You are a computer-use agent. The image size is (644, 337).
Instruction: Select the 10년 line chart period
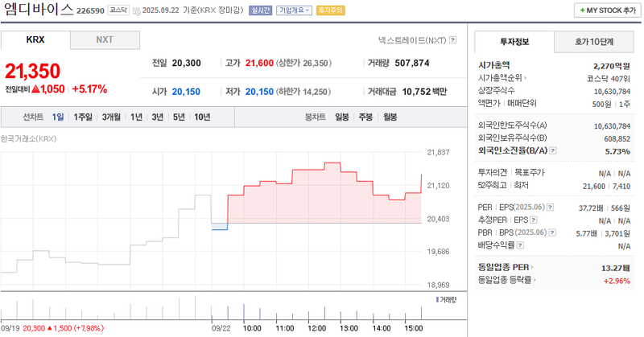(202, 117)
